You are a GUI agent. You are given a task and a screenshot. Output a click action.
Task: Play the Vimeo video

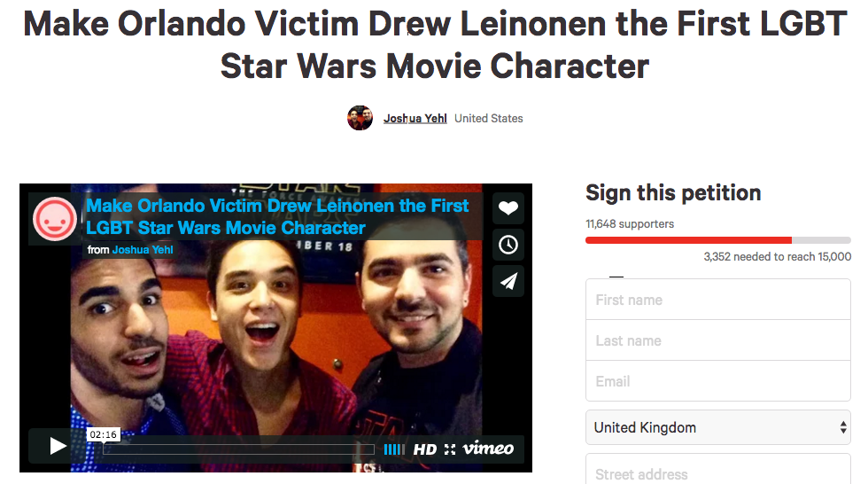[x=58, y=446]
